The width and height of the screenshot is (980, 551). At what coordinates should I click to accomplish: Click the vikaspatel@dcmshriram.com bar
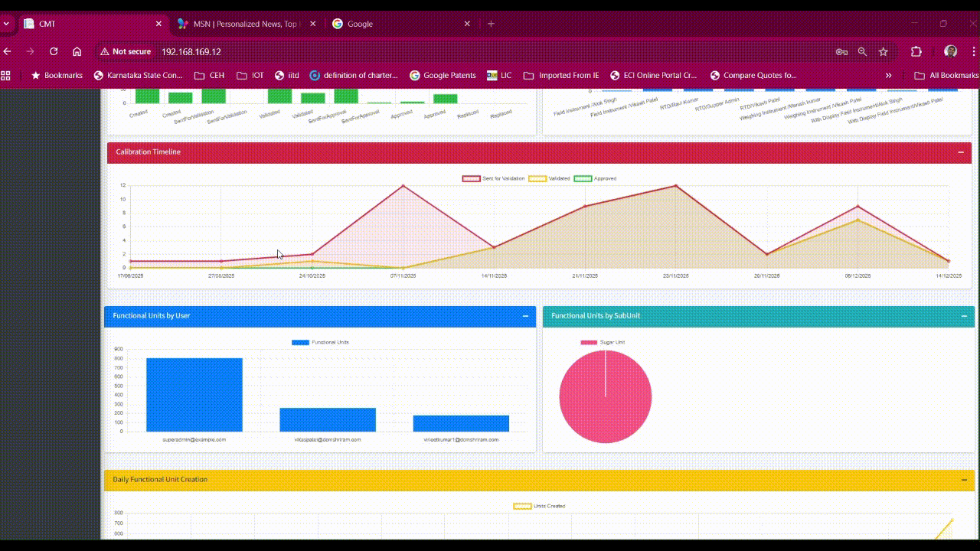pos(328,419)
